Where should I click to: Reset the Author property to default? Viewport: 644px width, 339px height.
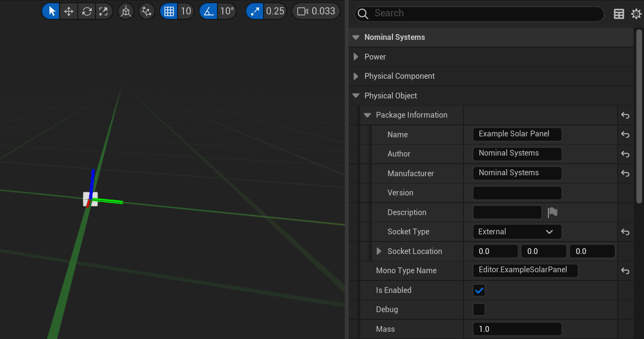pyautogui.click(x=625, y=154)
